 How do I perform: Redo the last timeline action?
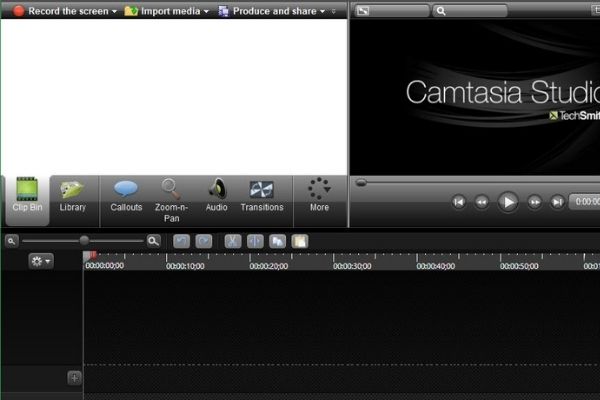tap(204, 241)
